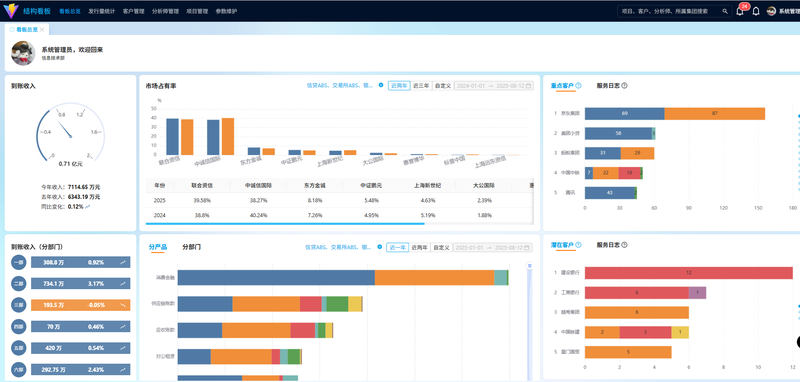Select 自定义 in 分产品 panel
The height and width of the screenshot is (382, 800).
pyautogui.click(x=441, y=247)
